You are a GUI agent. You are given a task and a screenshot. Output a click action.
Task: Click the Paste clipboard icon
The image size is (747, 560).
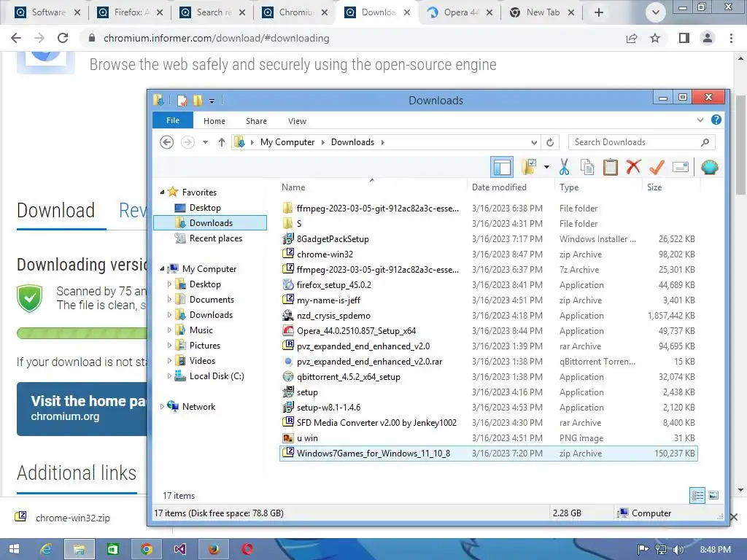point(611,167)
